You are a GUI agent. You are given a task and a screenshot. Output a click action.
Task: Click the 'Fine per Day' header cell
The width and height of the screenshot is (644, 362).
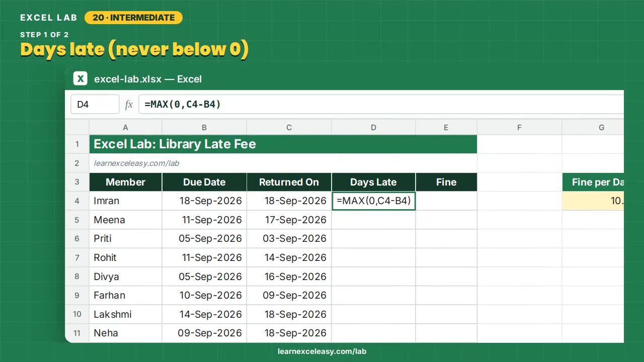pyautogui.click(x=593, y=182)
